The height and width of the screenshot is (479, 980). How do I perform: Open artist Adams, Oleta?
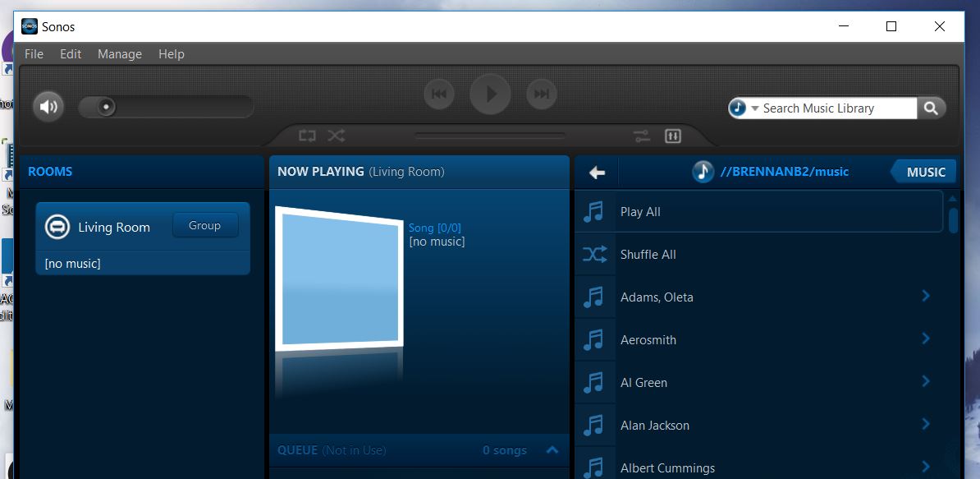pyautogui.click(x=758, y=297)
